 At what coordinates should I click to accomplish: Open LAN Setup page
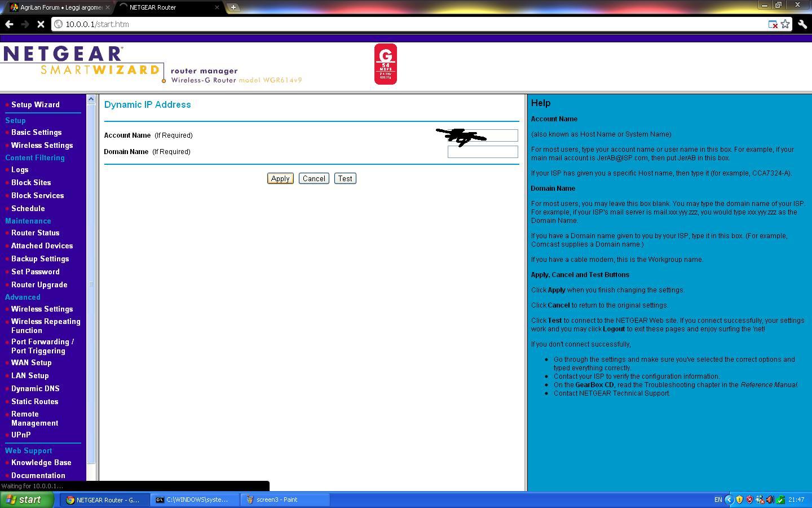30,375
